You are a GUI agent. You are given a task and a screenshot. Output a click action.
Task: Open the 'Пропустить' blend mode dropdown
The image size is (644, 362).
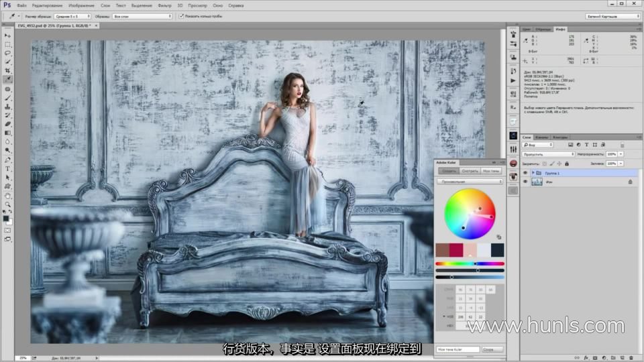[548, 154]
